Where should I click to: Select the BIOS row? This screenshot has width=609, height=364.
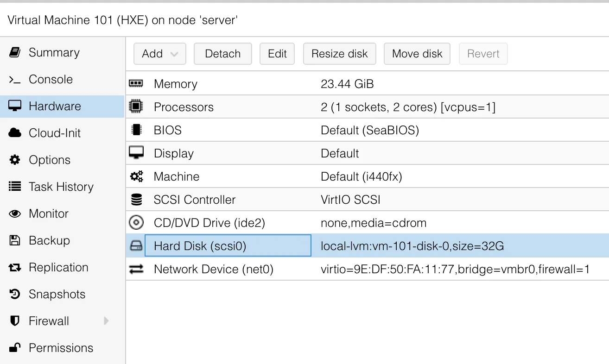pos(232,130)
